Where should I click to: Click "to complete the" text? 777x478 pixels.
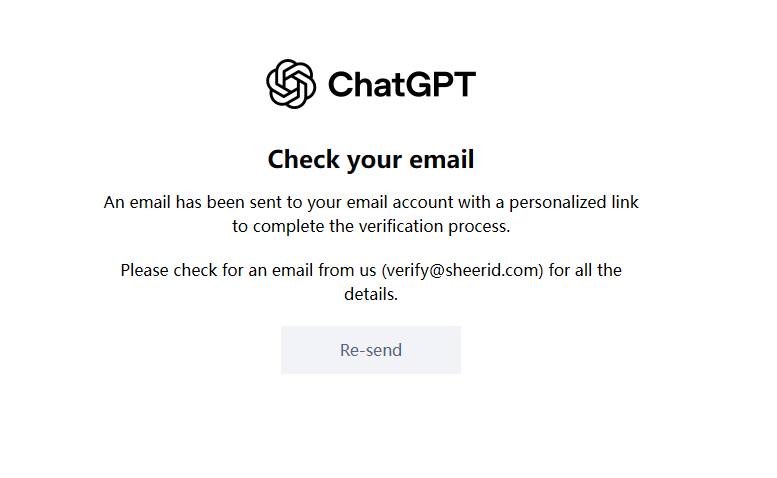[x=293, y=226]
